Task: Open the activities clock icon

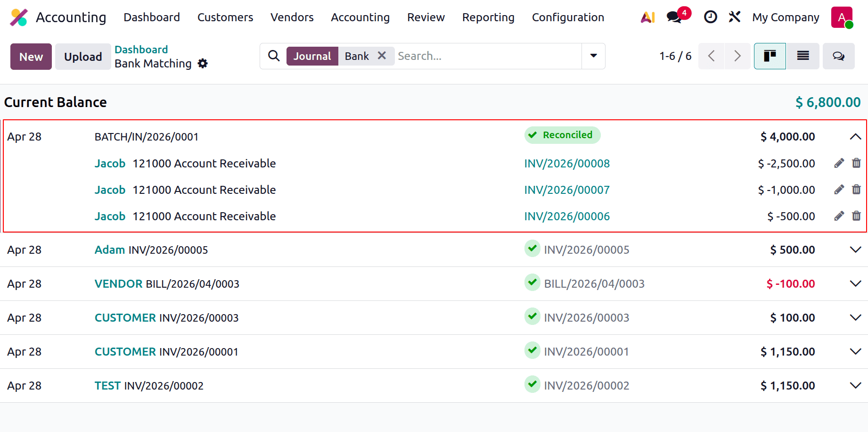Action: 710,17
